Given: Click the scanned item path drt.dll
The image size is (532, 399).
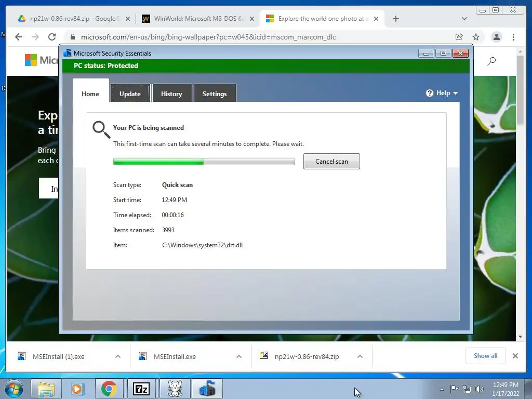Looking at the screenshot, I should click(202, 245).
